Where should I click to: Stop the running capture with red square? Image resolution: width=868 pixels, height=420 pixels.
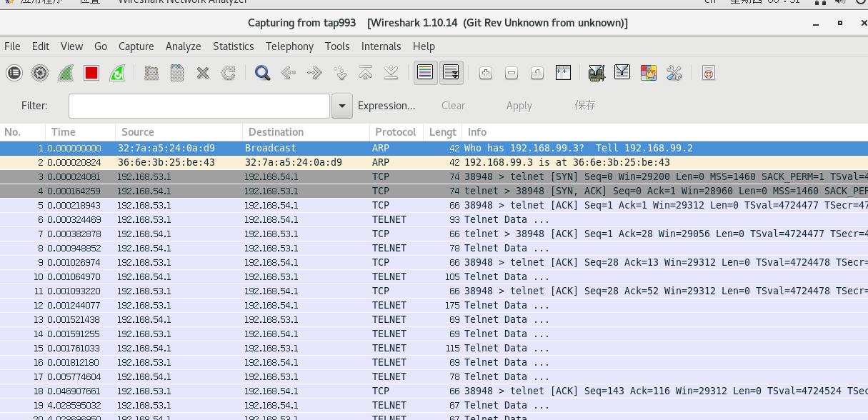click(x=91, y=73)
